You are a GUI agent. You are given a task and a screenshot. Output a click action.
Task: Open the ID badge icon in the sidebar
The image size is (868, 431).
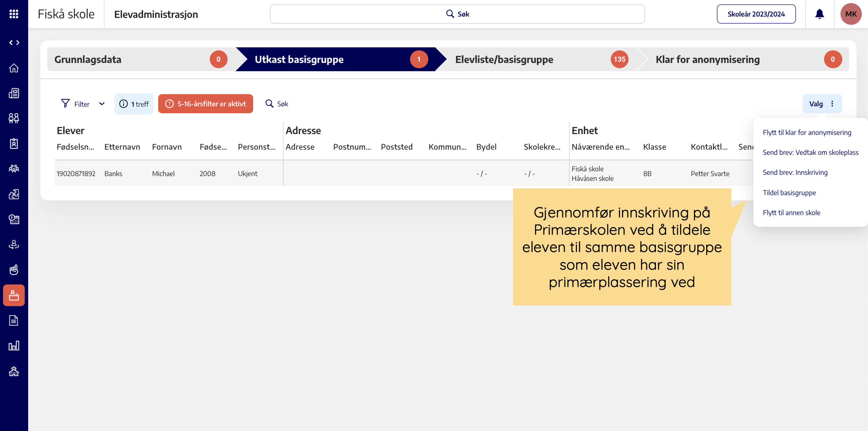(x=14, y=144)
